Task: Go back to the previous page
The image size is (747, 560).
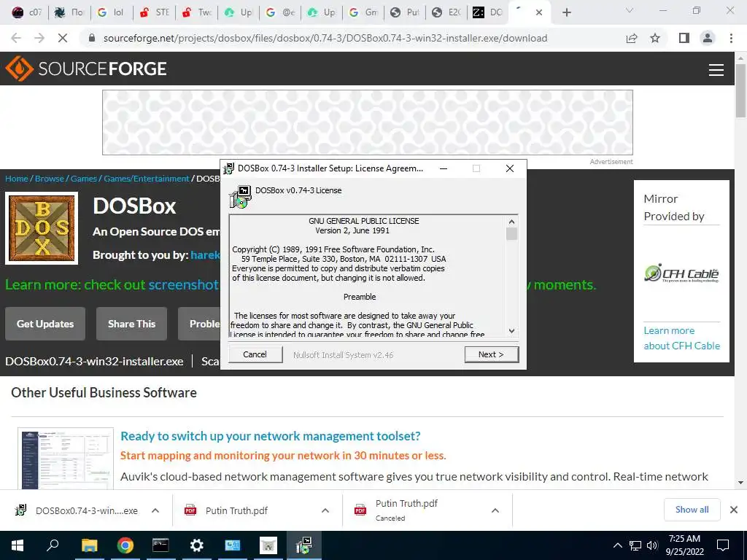Action: pyautogui.click(x=16, y=38)
